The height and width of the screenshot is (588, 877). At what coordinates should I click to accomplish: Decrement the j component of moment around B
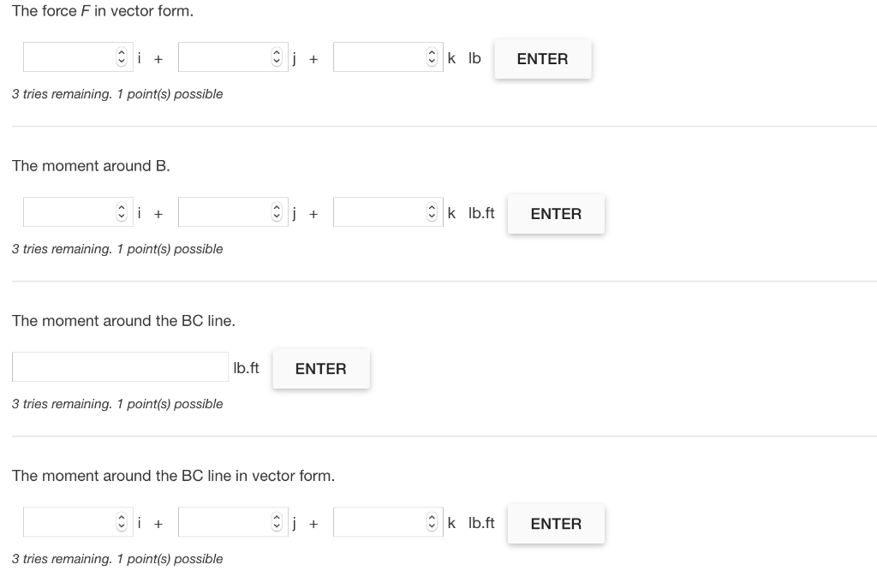click(278, 216)
